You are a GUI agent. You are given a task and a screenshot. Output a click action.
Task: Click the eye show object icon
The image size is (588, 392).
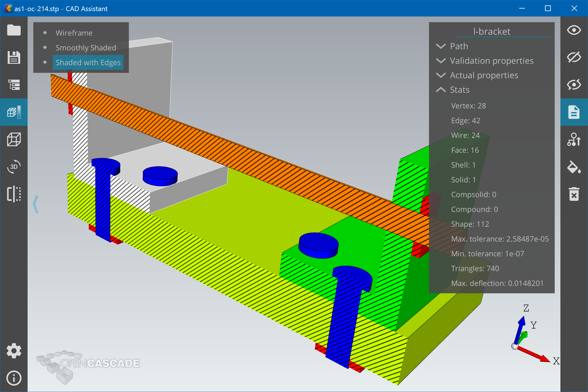[574, 30]
